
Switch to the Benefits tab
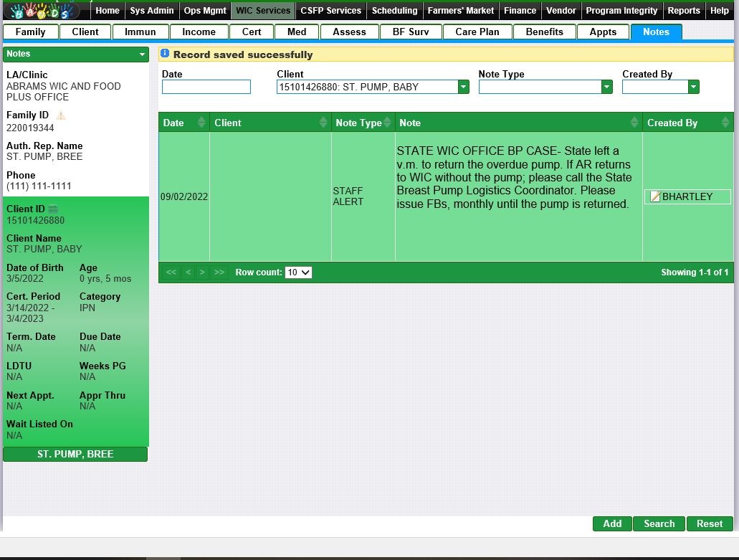pyautogui.click(x=544, y=32)
